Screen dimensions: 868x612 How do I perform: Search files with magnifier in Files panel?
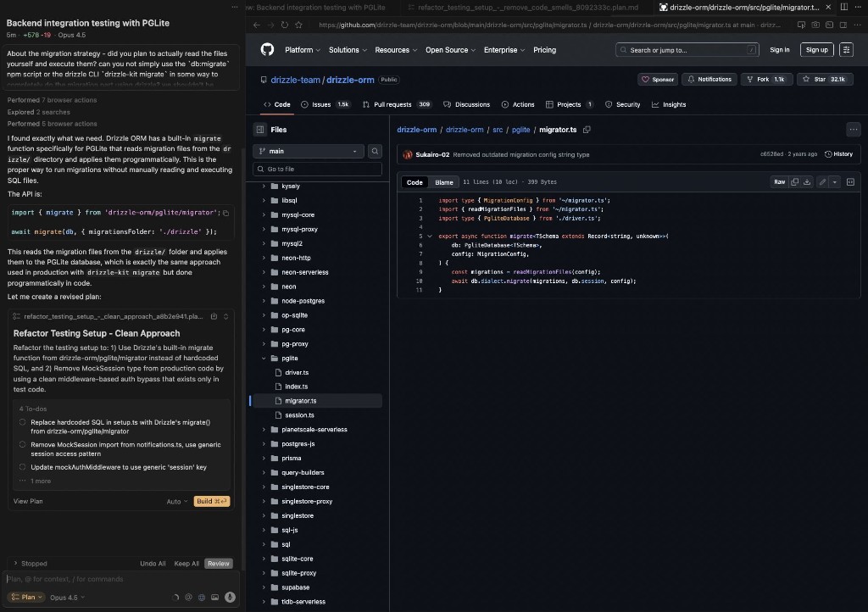tap(375, 151)
